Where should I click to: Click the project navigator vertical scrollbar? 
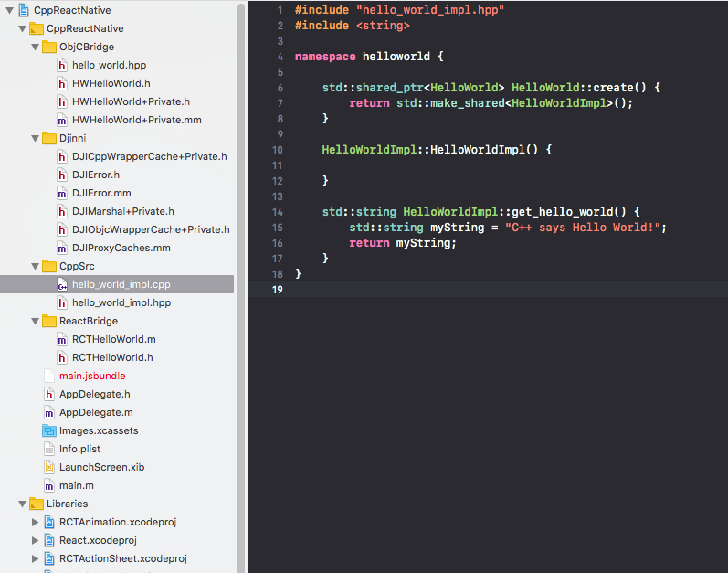click(x=241, y=287)
